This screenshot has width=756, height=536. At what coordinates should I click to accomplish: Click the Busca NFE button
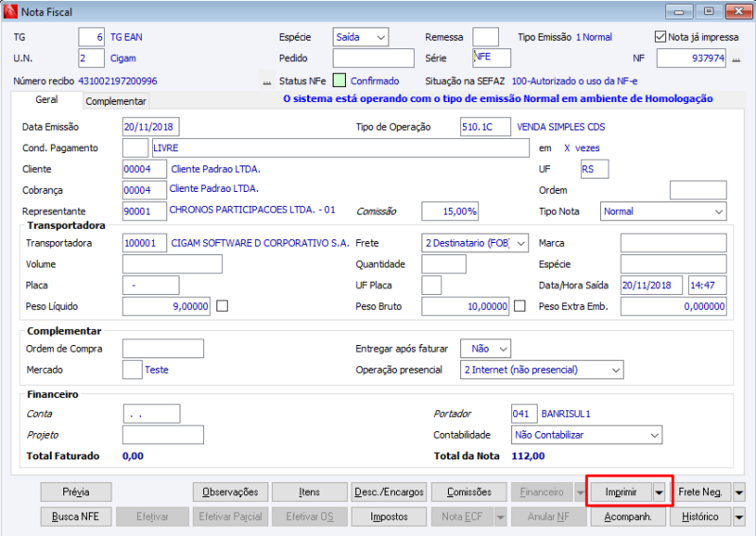pos(76,517)
